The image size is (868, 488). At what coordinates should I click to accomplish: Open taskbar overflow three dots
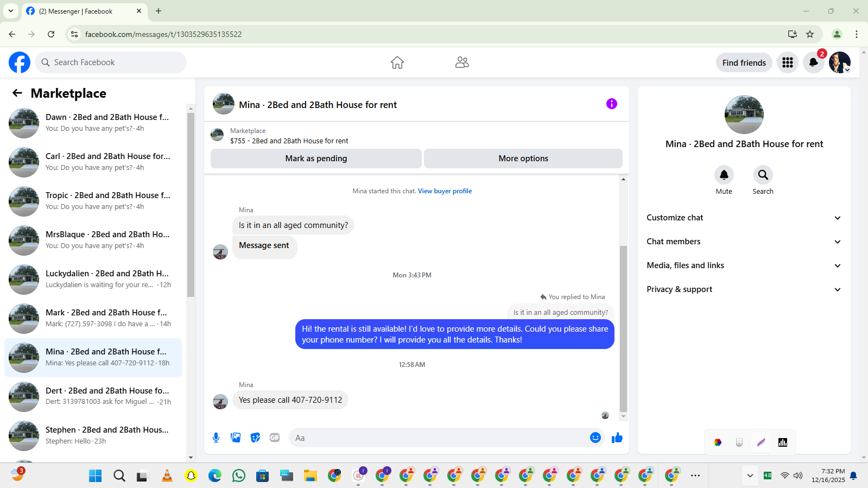695,476
